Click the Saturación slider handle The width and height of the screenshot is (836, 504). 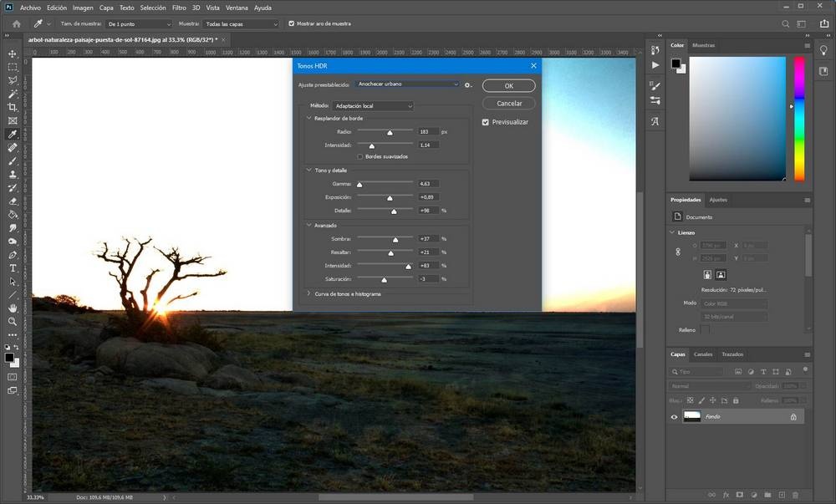pos(385,279)
